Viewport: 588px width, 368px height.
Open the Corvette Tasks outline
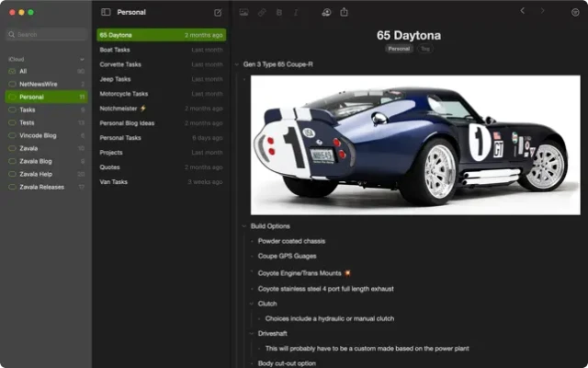click(x=120, y=64)
